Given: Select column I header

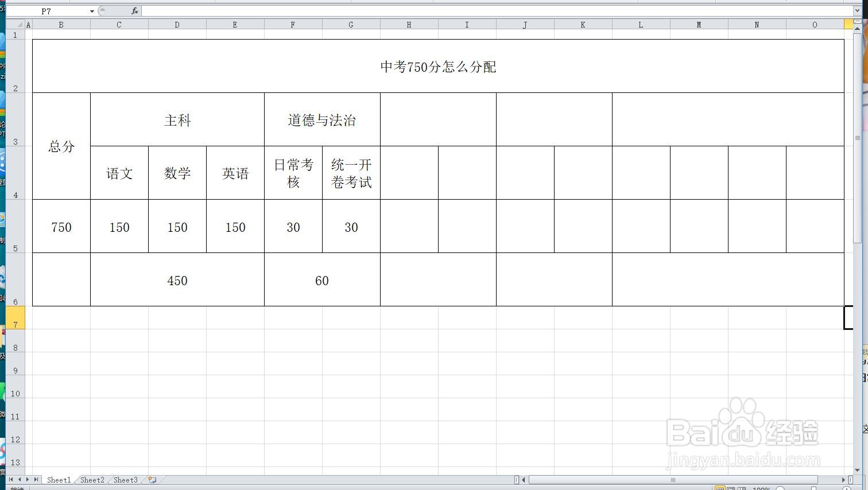Looking at the screenshot, I should [467, 25].
